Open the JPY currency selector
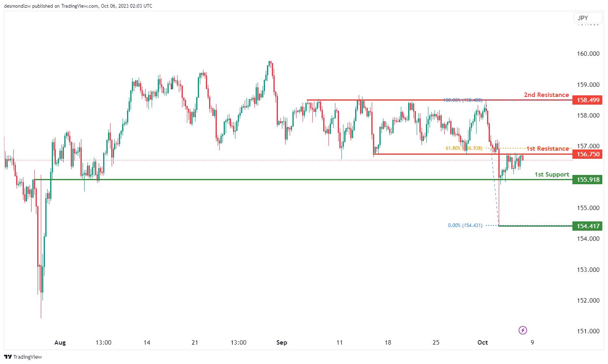 583,18
